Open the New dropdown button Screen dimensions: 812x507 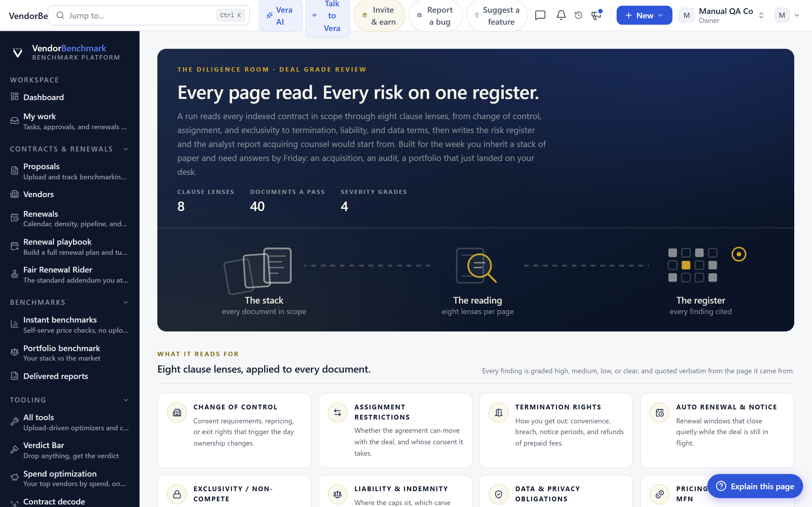pos(644,16)
